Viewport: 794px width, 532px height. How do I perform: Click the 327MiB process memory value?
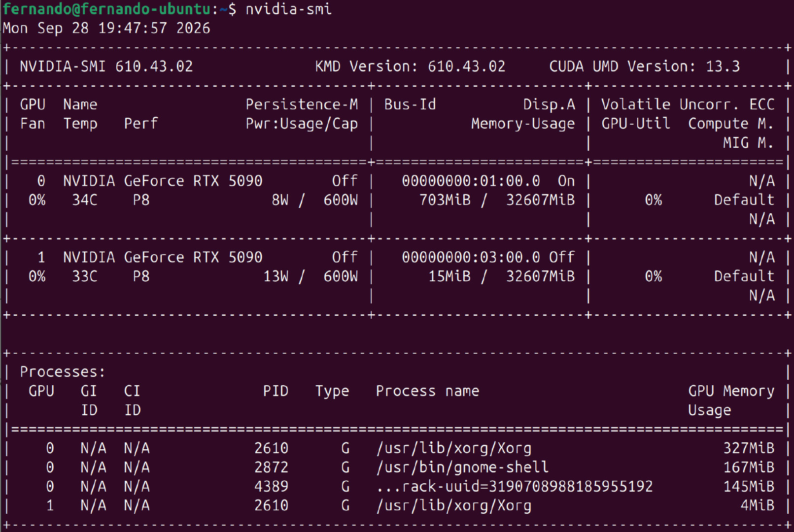pos(748,448)
